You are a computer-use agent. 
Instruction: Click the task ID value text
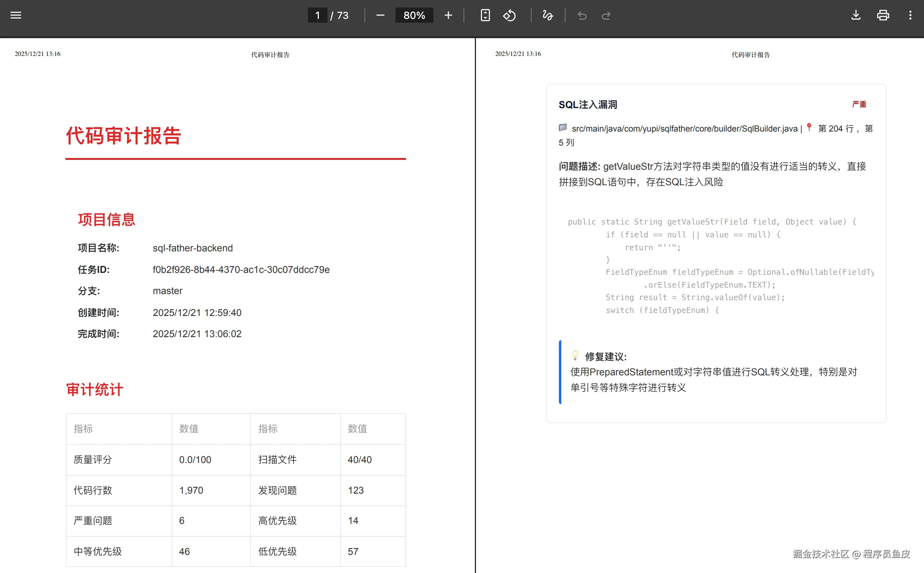click(x=241, y=269)
